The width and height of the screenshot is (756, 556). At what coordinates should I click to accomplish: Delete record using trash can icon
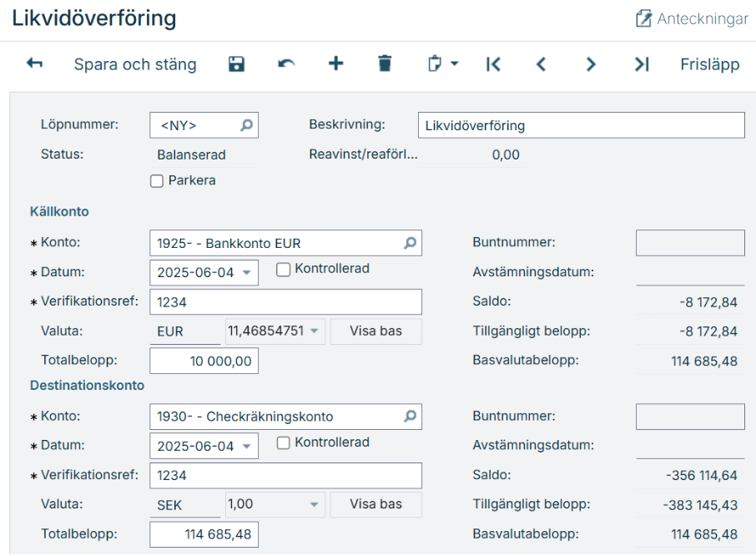pos(384,64)
